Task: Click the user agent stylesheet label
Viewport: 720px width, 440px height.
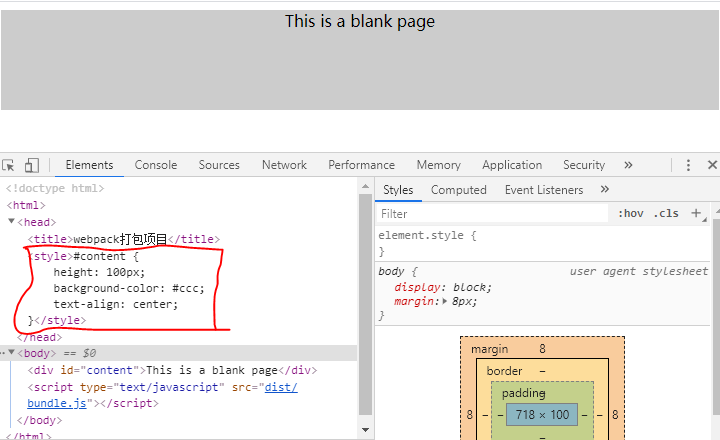Action: [639, 271]
